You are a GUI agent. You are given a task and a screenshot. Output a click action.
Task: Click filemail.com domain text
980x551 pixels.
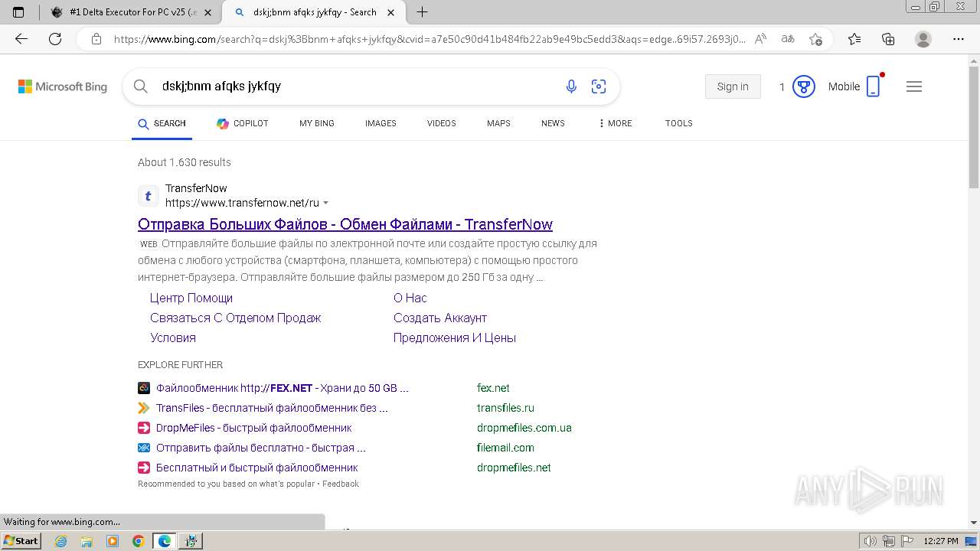pyautogui.click(x=505, y=448)
